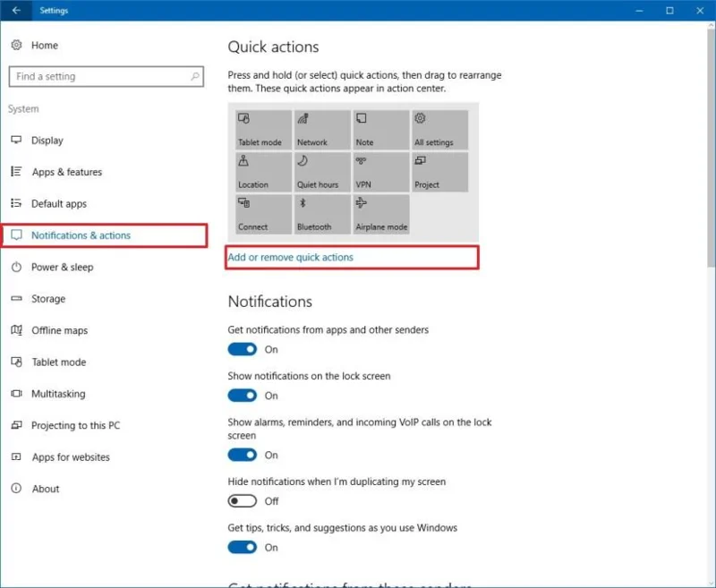Select the All settings quick action tile
This screenshot has width=716, height=588.
coord(439,130)
